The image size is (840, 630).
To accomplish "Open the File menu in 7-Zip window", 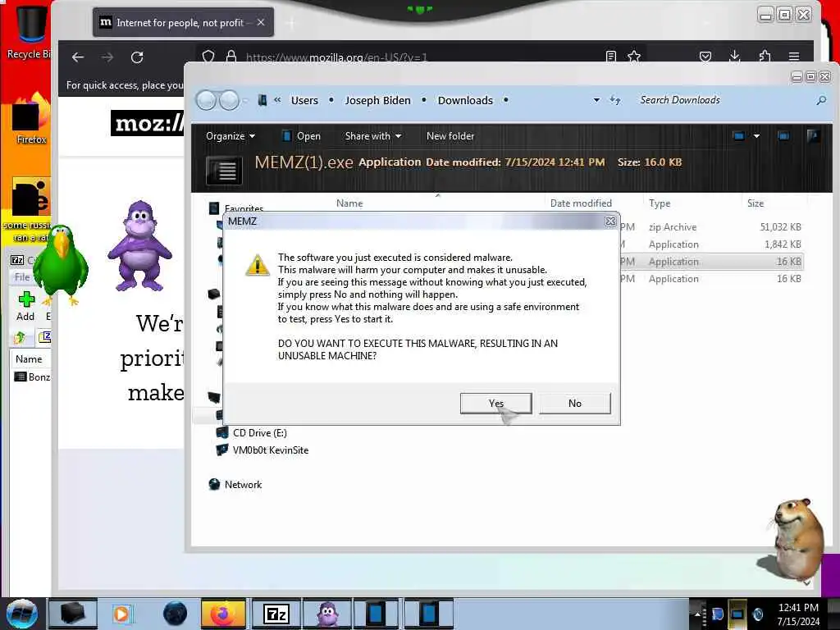I will click(22, 277).
